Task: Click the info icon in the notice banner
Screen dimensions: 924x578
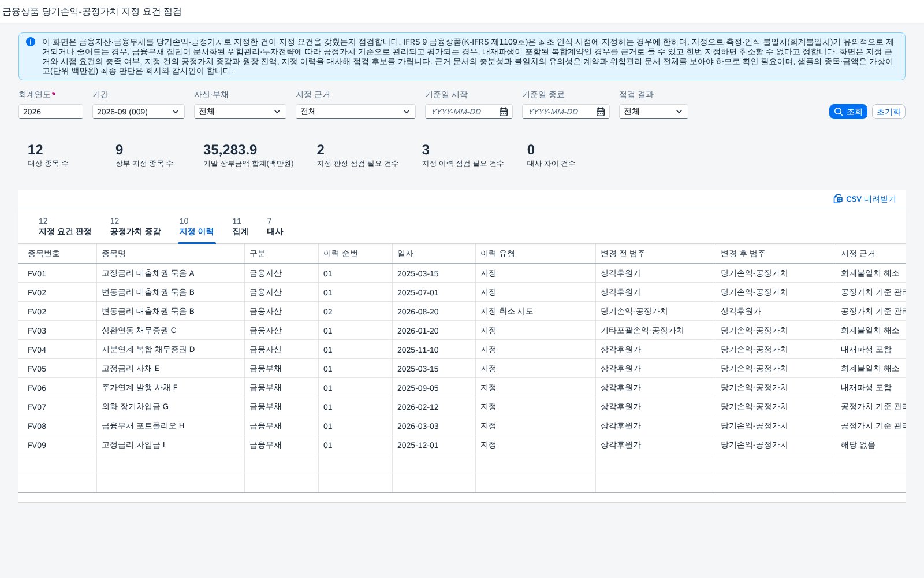Action: click(x=31, y=42)
